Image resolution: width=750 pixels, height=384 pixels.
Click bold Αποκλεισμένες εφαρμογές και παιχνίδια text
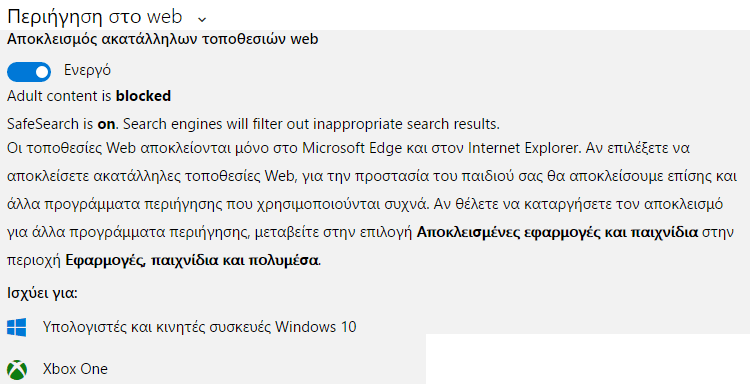[558, 233]
